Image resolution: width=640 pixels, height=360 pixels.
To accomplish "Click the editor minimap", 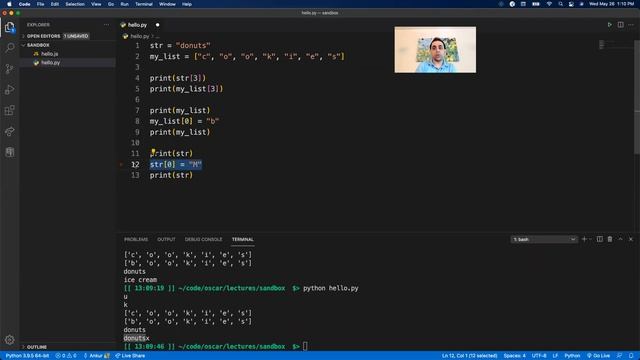I will pyautogui.click(x=616, y=45).
